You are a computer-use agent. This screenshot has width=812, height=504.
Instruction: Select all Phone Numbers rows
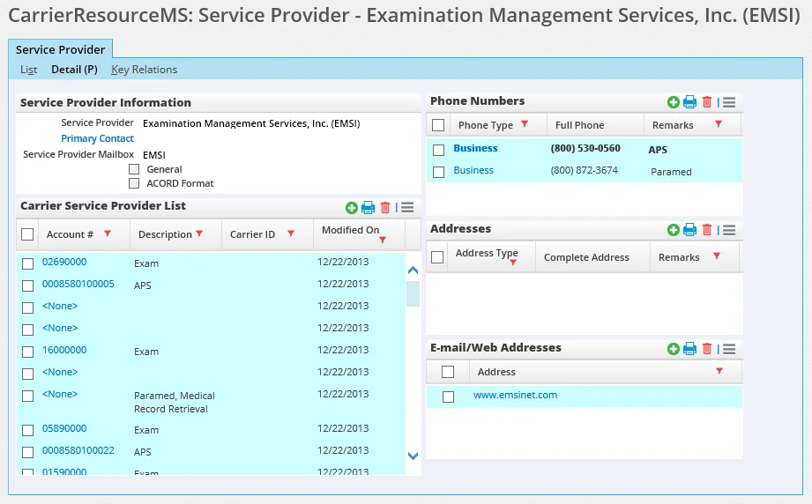(x=438, y=125)
